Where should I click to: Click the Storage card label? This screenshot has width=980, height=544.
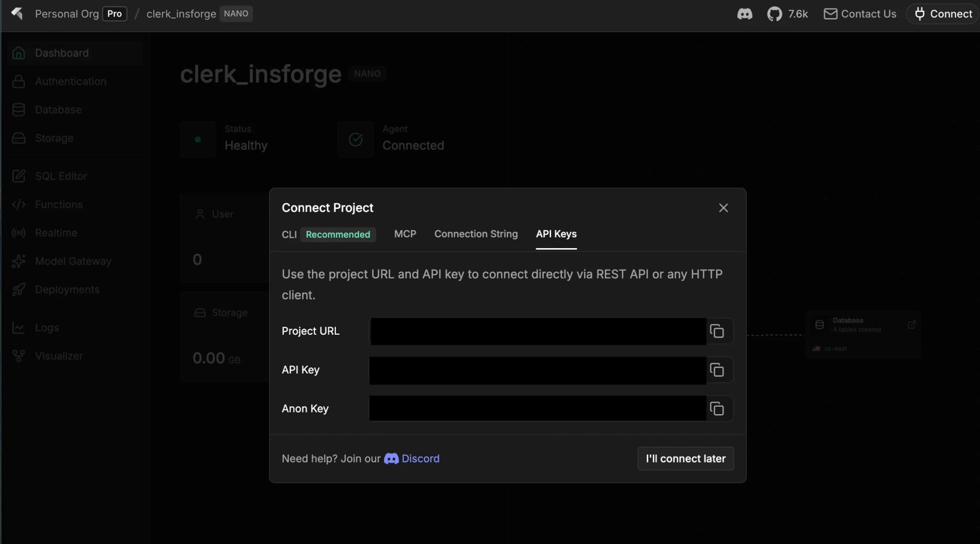230,313
